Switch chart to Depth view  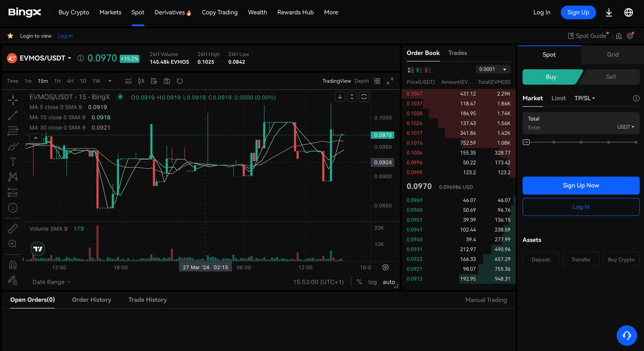(362, 81)
